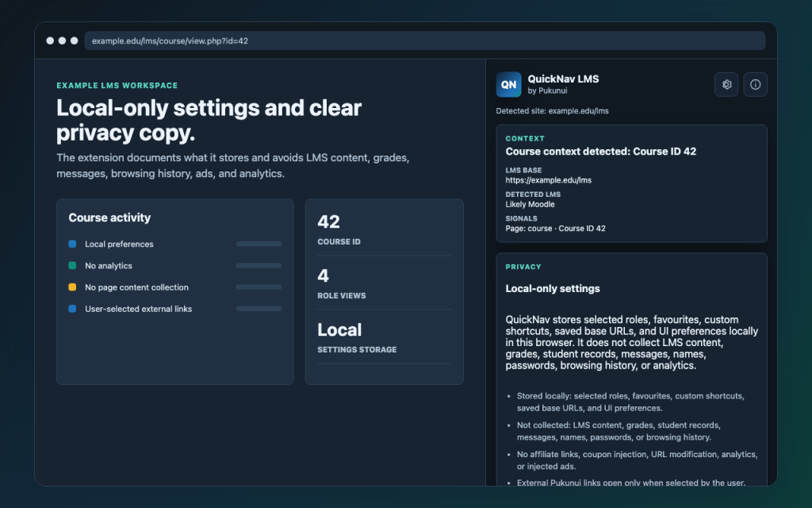This screenshot has height=508, width=812.
Task: Click the 'PRIVACY' section label
Action: (523, 267)
